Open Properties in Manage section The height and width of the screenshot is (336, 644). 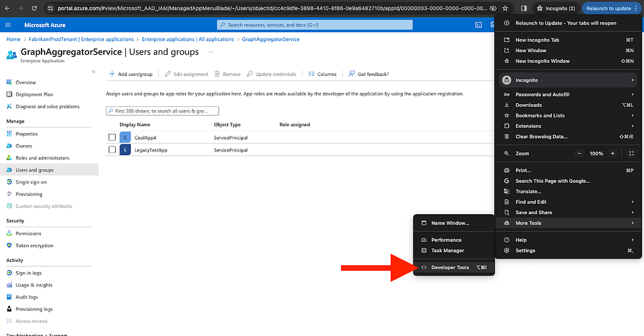(26, 134)
